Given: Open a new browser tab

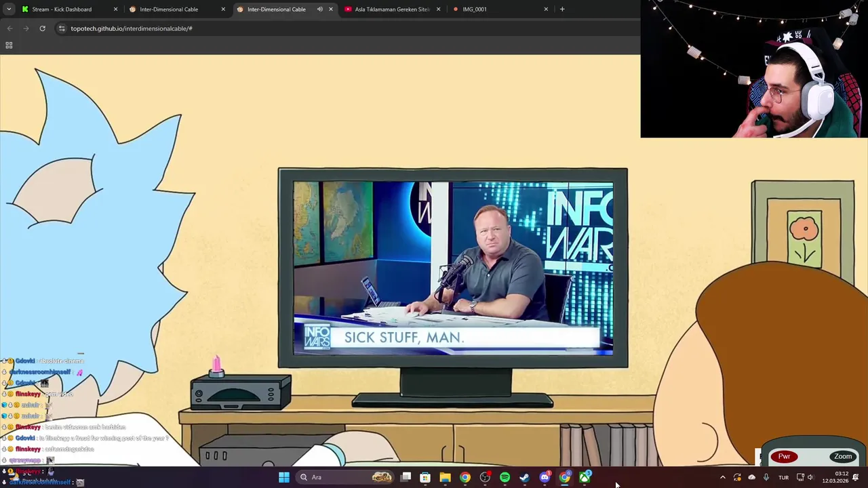Looking at the screenshot, I should click(x=562, y=9).
